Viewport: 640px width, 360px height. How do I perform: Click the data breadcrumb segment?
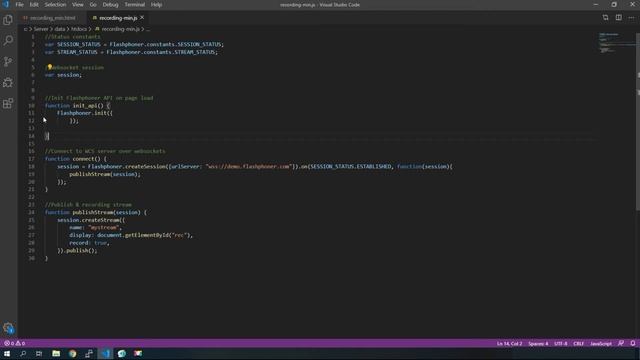(60, 29)
